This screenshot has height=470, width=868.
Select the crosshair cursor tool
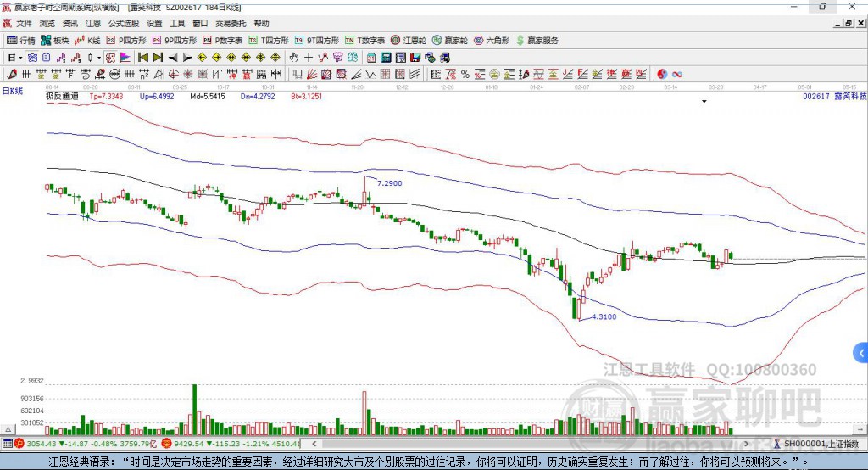309,58
